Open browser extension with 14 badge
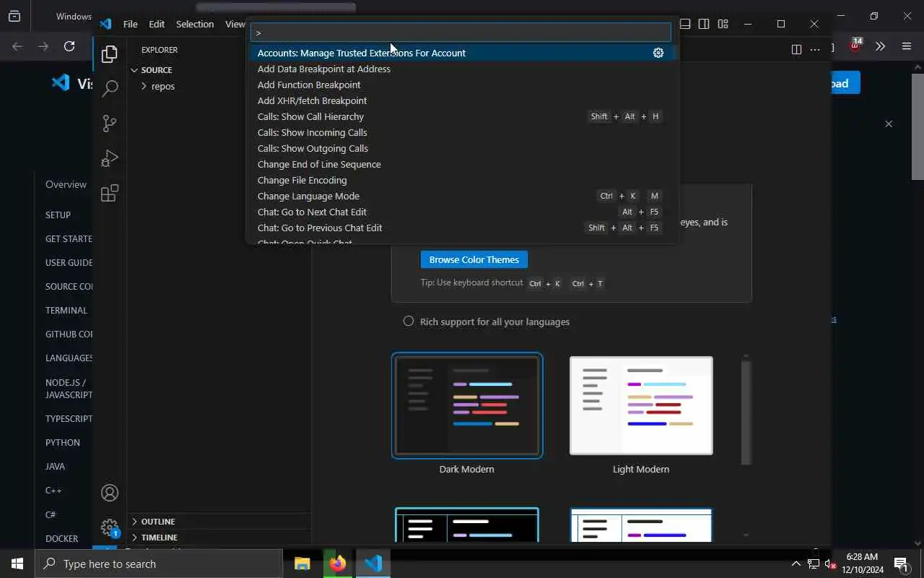Image resolution: width=924 pixels, height=578 pixels. tap(855, 45)
